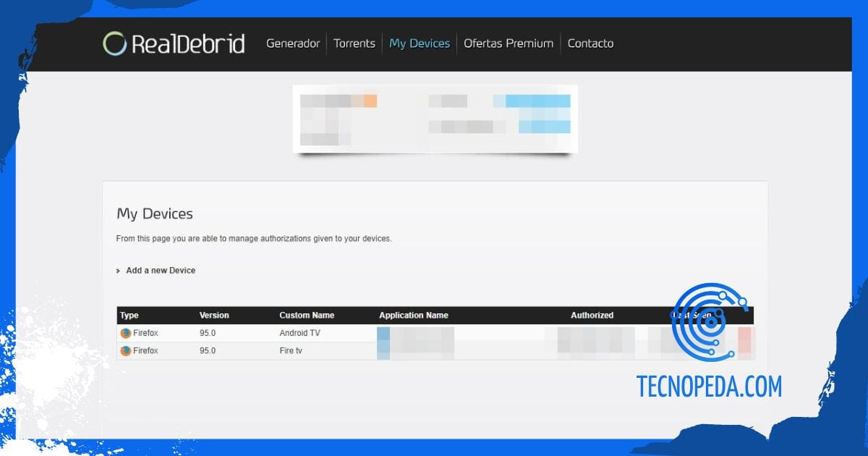Sort by the Authorized column header
Screen dimensions: 868x456
pos(592,316)
